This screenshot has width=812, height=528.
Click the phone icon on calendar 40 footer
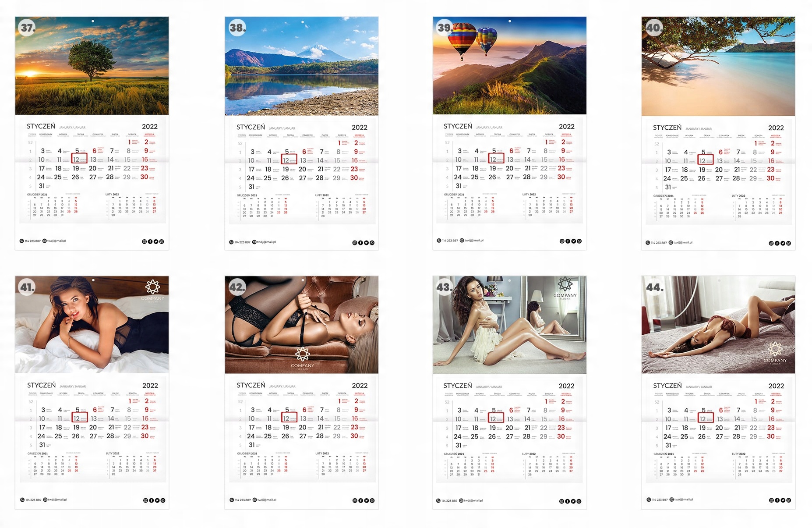[x=648, y=243]
